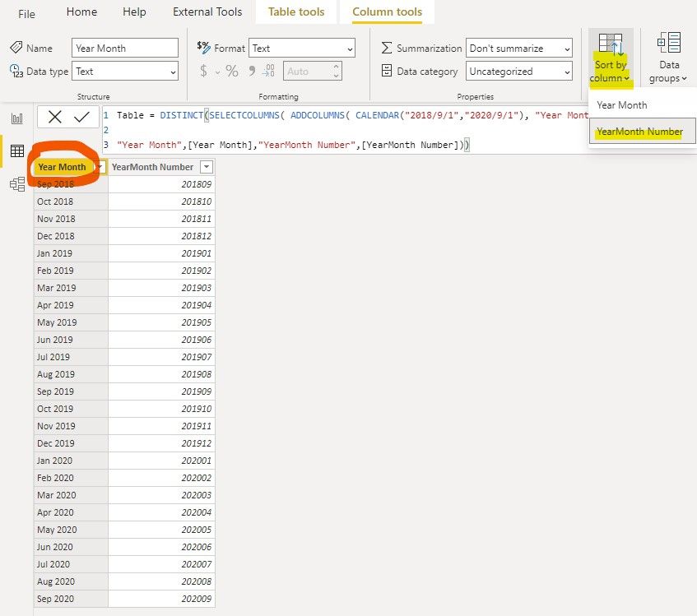The width and height of the screenshot is (697, 616).
Task: Open Year Month column filter arrow
Action: point(100,167)
